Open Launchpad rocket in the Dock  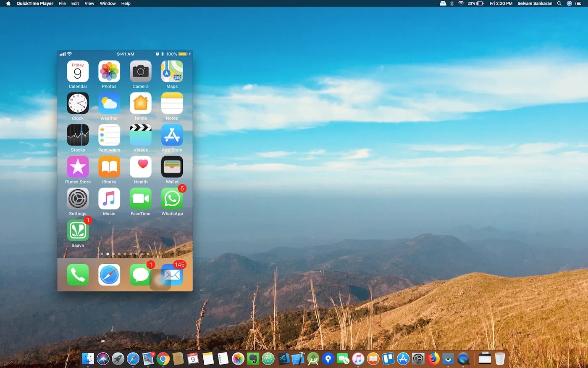tap(118, 358)
